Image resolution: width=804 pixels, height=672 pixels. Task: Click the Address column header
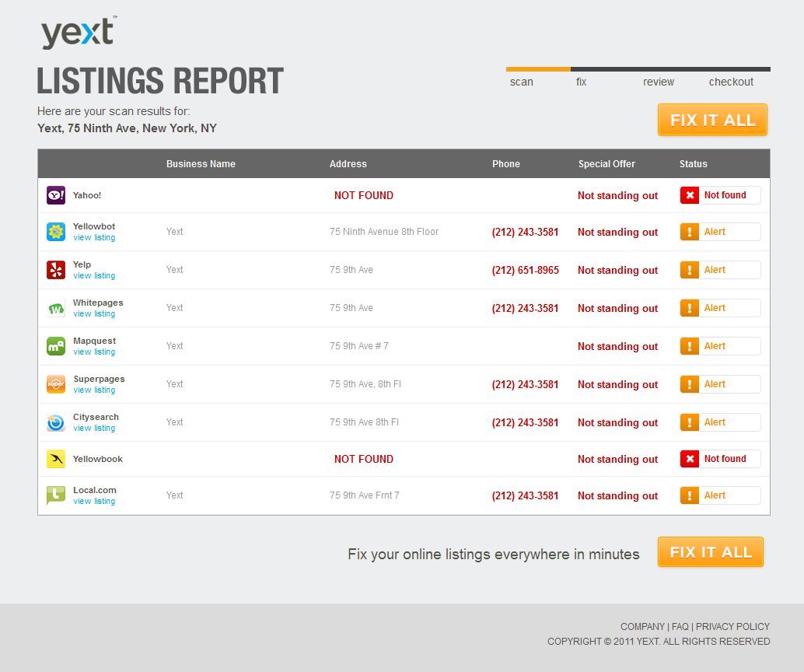pyautogui.click(x=348, y=164)
